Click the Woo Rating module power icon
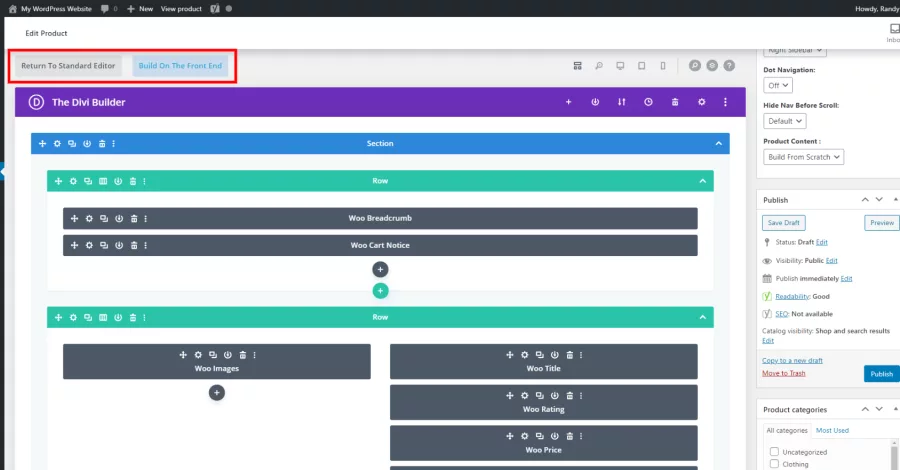Viewport: 900px width, 470px height. pyautogui.click(x=554, y=395)
